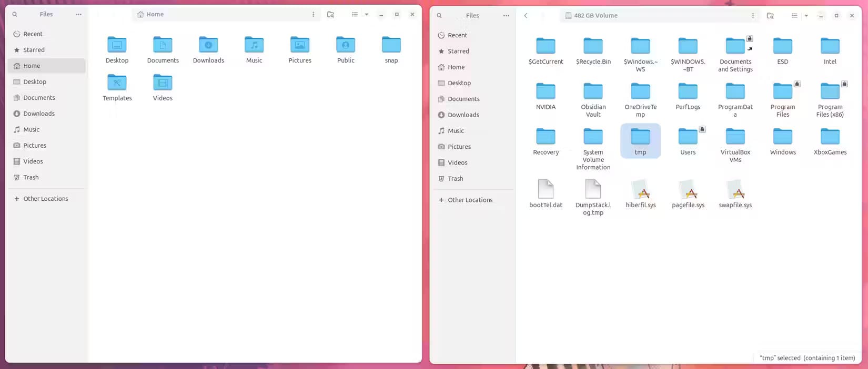The height and width of the screenshot is (369, 868).
Task: Select the ESD folder
Action: pyautogui.click(x=783, y=52)
